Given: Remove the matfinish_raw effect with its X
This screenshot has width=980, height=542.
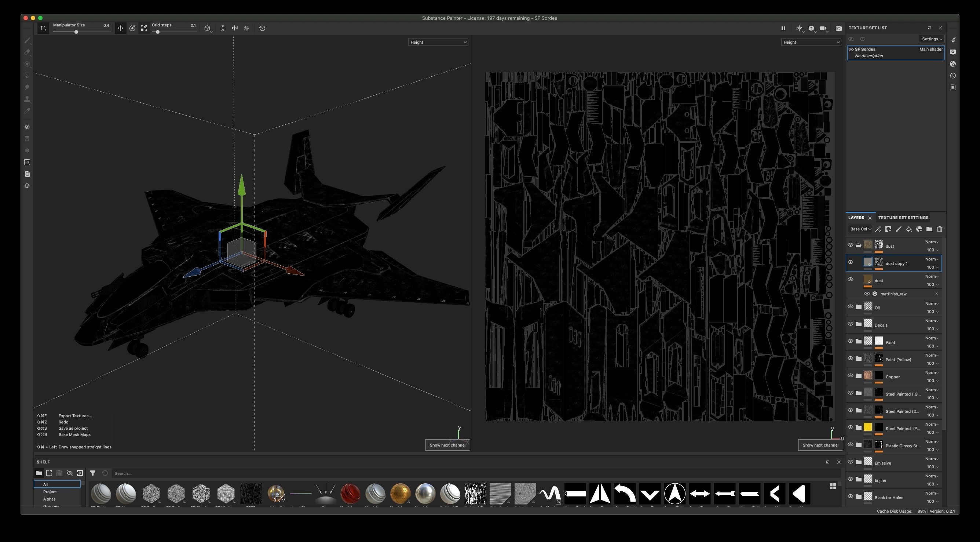Looking at the screenshot, I should (937, 294).
